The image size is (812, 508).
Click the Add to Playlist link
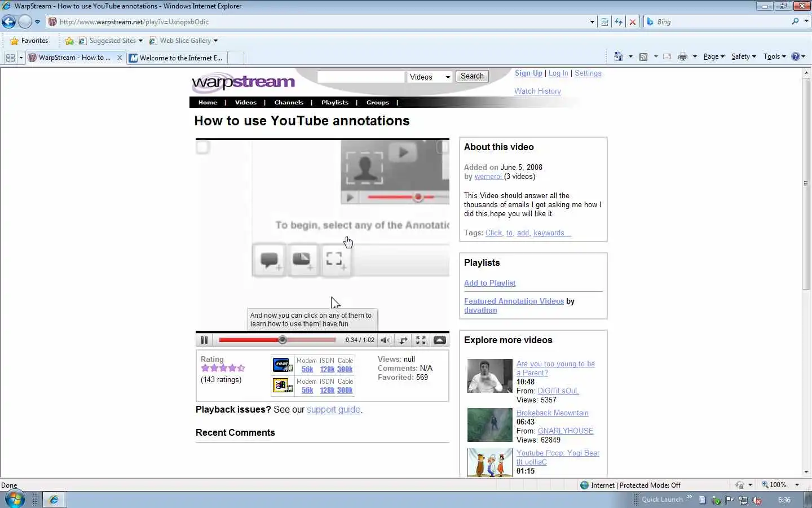489,283
